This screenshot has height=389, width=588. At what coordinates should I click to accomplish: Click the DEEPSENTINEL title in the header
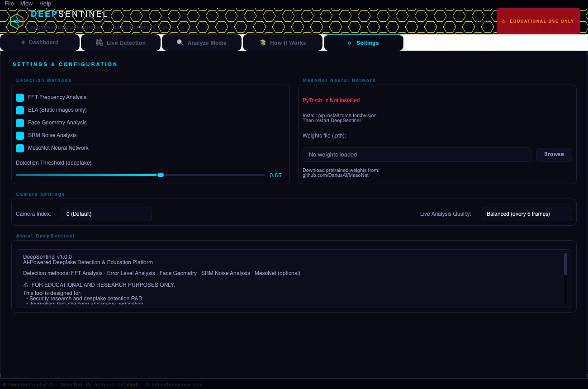[x=70, y=14]
